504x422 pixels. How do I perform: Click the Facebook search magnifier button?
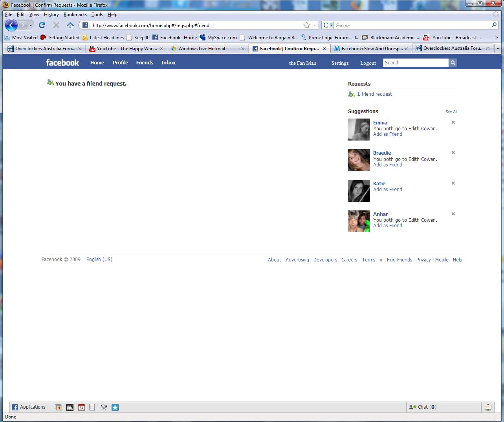[453, 63]
